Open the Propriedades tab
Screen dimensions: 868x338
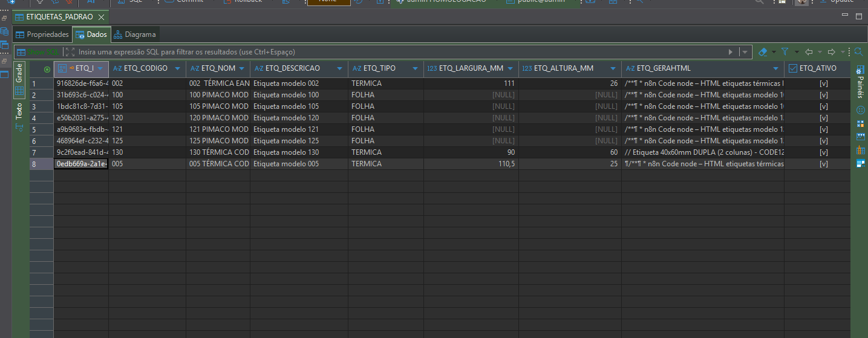[42, 34]
